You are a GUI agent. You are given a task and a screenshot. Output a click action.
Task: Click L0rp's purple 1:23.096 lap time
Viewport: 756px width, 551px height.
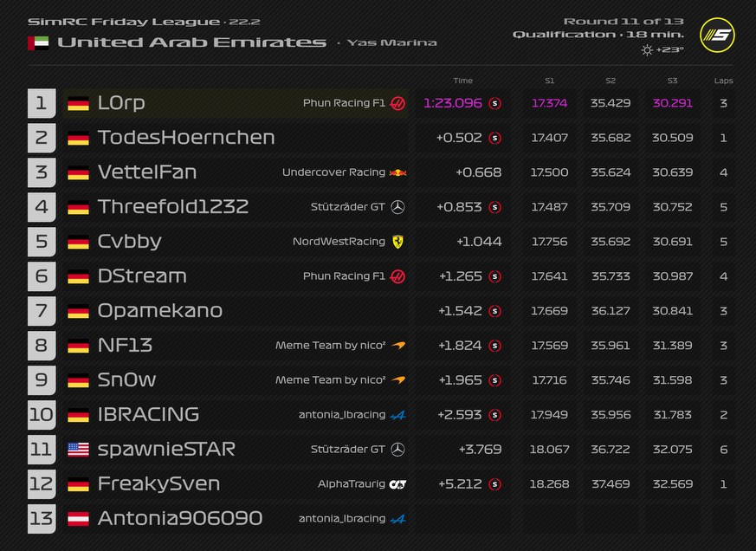coord(453,103)
